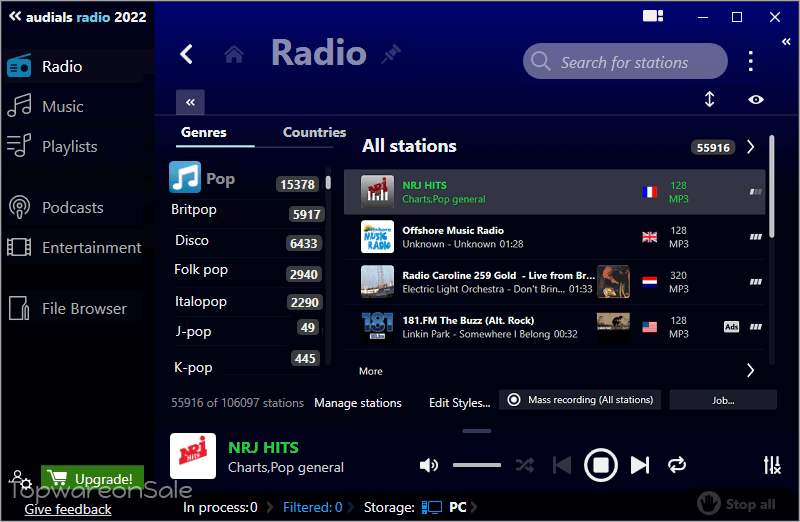Collapse the right side panel
This screenshot has height=522, width=800.
click(786, 42)
